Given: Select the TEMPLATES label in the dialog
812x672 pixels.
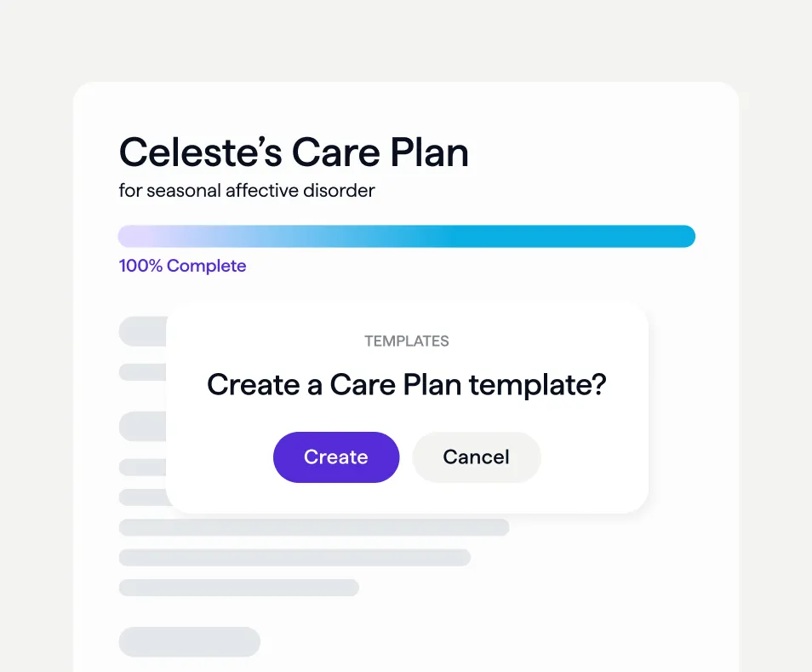Looking at the screenshot, I should pyautogui.click(x=406, y=341).
